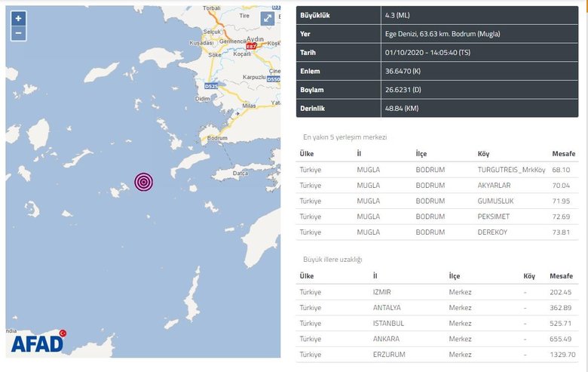
Task: Click the Selçuk label on the map
Action: pos(212,32)
